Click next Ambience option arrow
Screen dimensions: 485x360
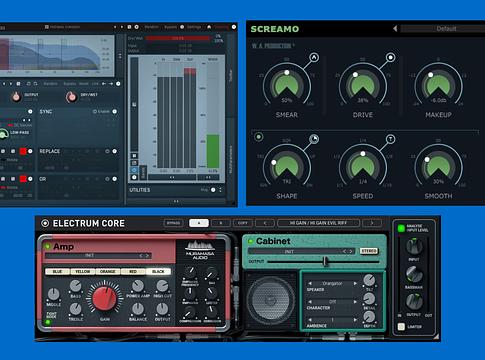[x=355, y=320]
